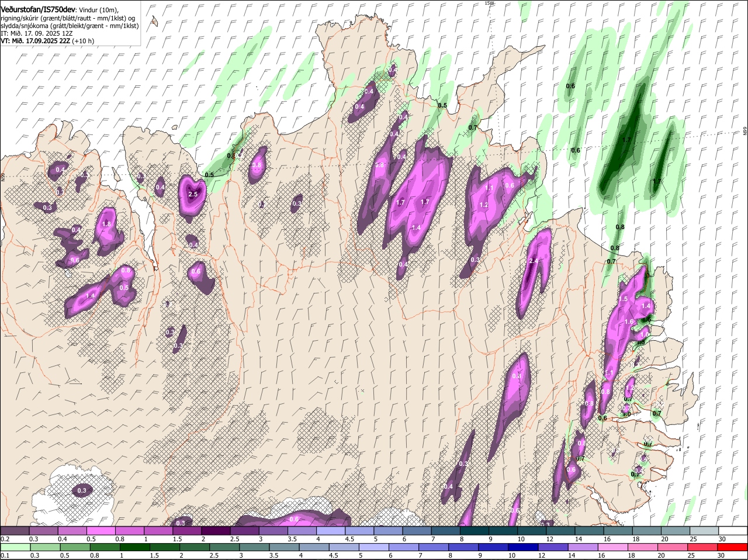Image resolution: width=748 pixels, height=560 pixels.
Task: Click the 30 label in the snow legend row
Action: click(x=722, y=539)
